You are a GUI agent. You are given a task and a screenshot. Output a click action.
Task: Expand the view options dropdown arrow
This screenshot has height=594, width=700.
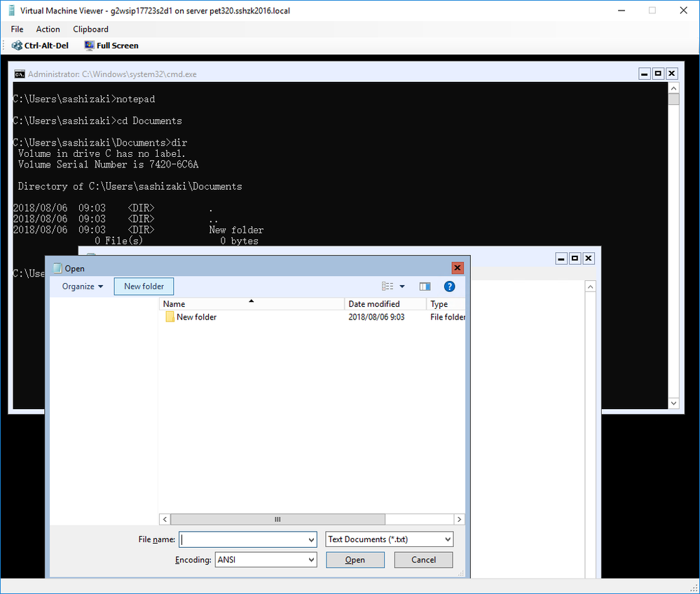coord(402,286)
